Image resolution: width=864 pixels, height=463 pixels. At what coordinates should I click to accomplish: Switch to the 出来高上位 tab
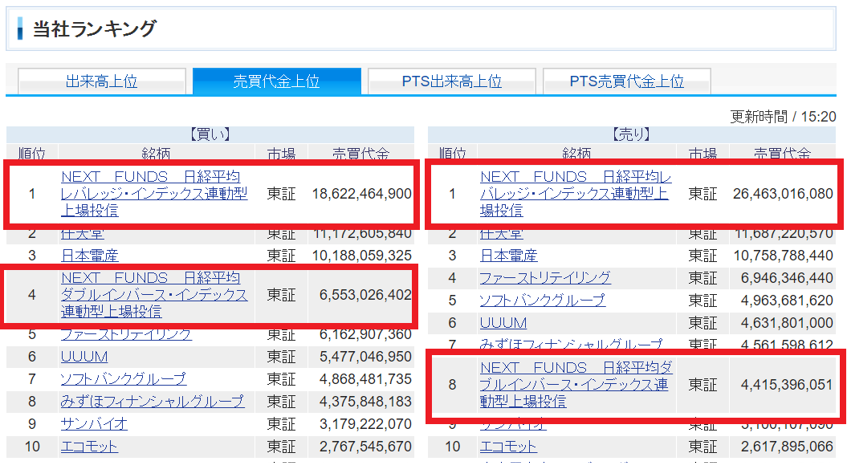tap(101, 81)
